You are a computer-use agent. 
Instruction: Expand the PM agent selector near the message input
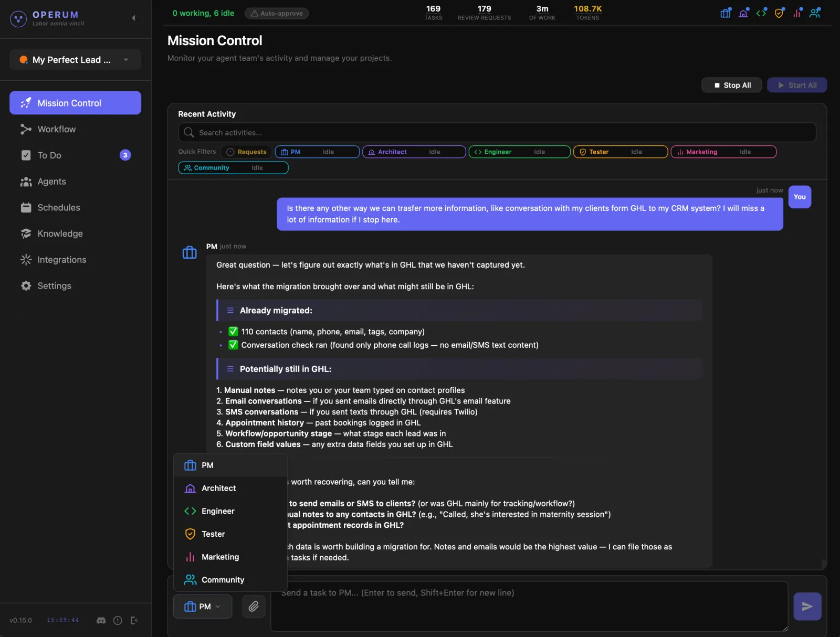(x=203, y=607)
